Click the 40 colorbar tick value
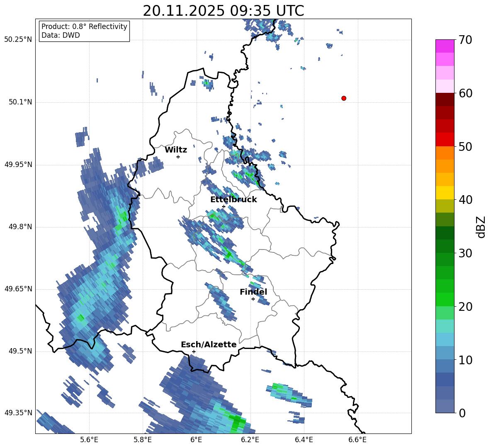491x448 pixels. (466, 200)
